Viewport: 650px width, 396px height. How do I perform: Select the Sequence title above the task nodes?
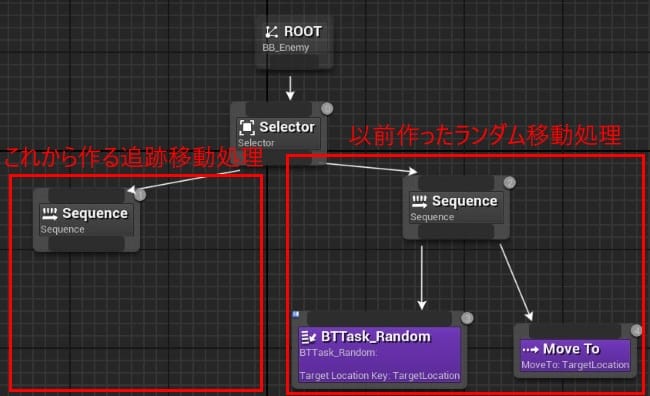point(465,201)
